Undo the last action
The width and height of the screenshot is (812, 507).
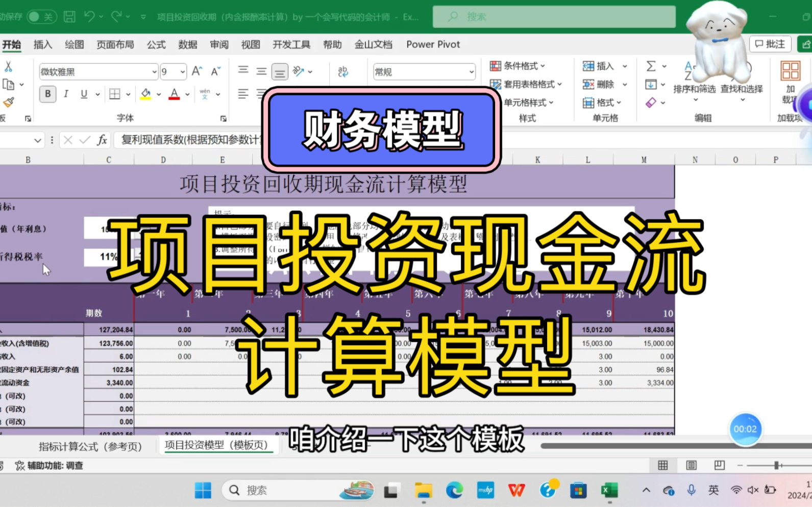pyautogui.click(x=89, y=17)
